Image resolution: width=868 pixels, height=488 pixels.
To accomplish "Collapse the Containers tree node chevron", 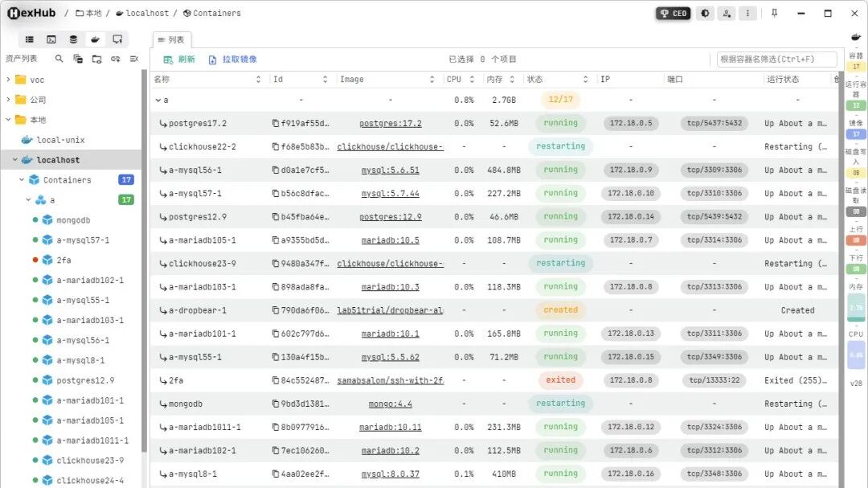I will click(x=22, y=179).
